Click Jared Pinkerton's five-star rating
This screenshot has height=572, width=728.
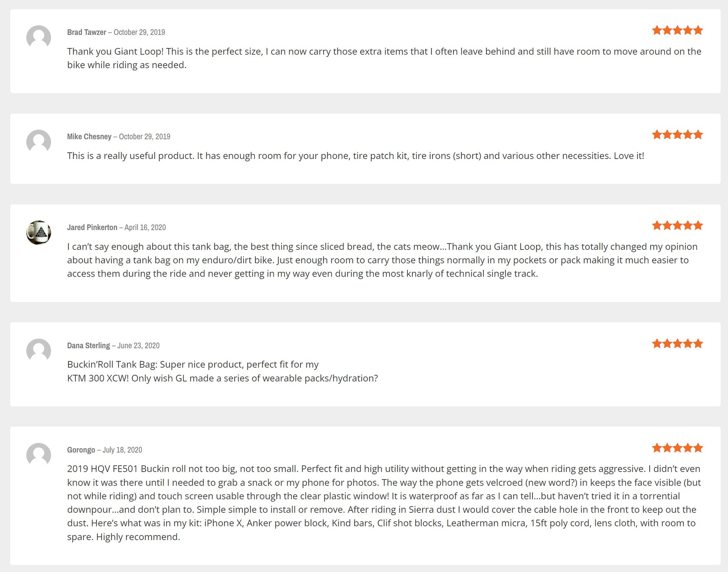coord(677,226)
